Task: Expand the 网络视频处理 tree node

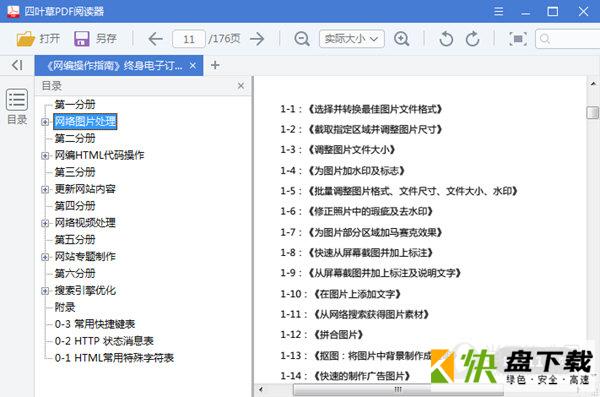Action: [45, 223]
